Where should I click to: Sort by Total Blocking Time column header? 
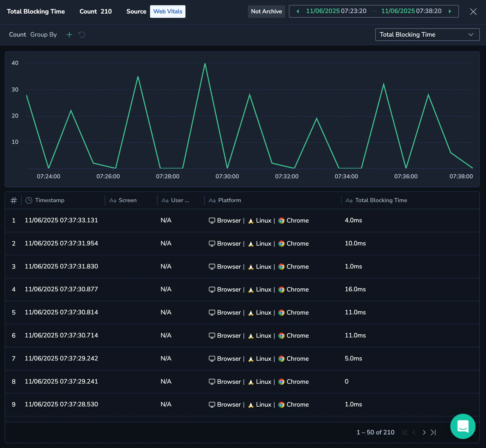(381, 200)
